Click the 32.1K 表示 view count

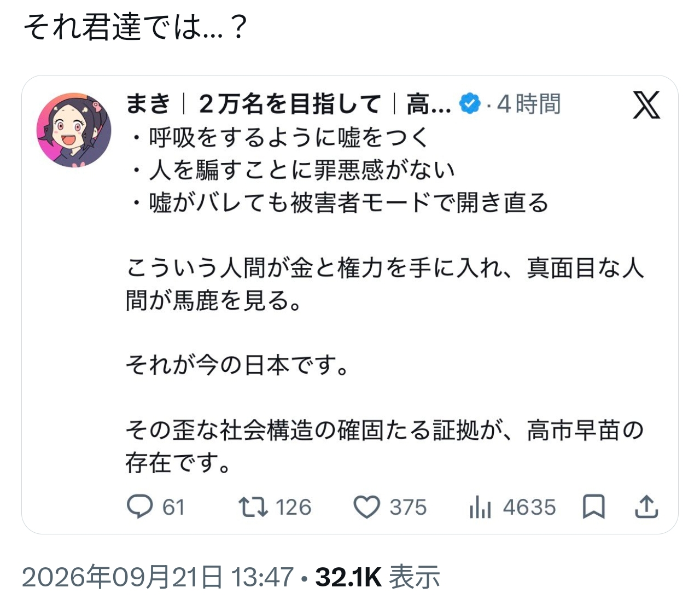point(378,577)
